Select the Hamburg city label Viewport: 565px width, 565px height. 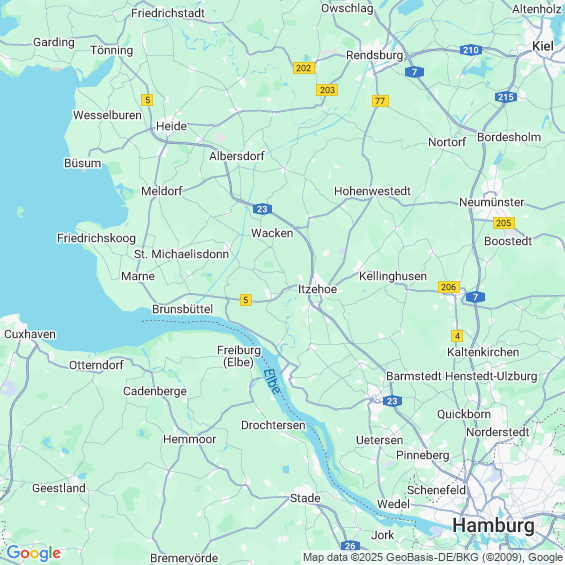click(x=493, y=525)
